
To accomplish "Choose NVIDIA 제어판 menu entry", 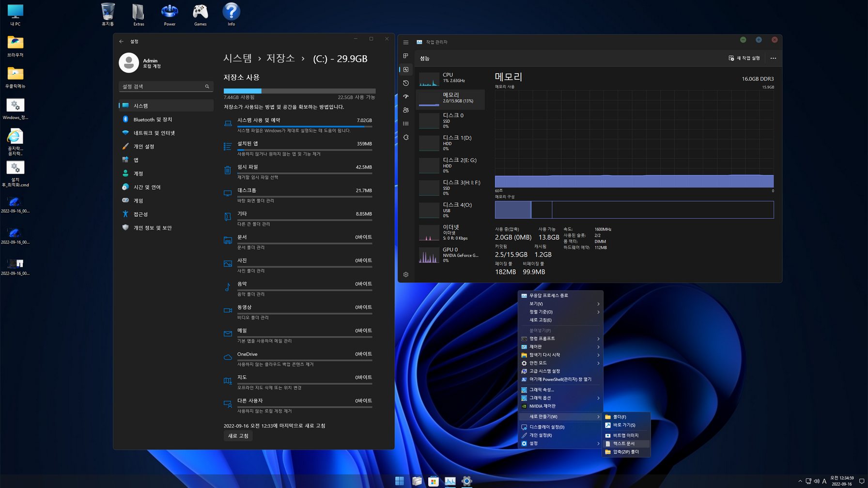I will pos(560,406).
